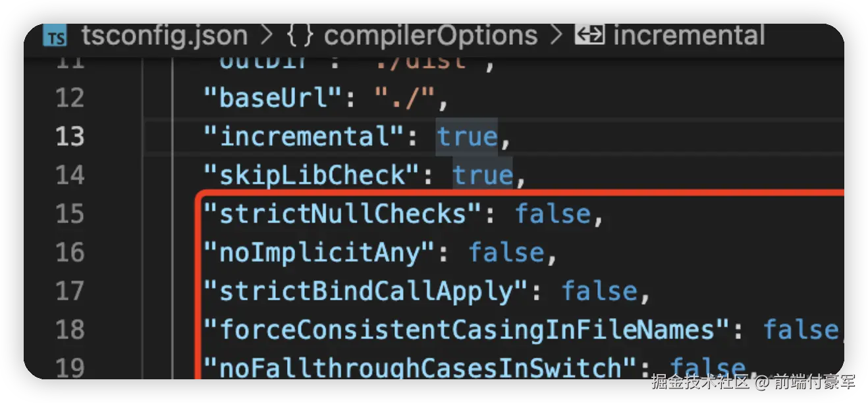Screen dimensions: 868x403
Task: Select incremental breadcrumb segment
Action: click(x=689, y=36)
